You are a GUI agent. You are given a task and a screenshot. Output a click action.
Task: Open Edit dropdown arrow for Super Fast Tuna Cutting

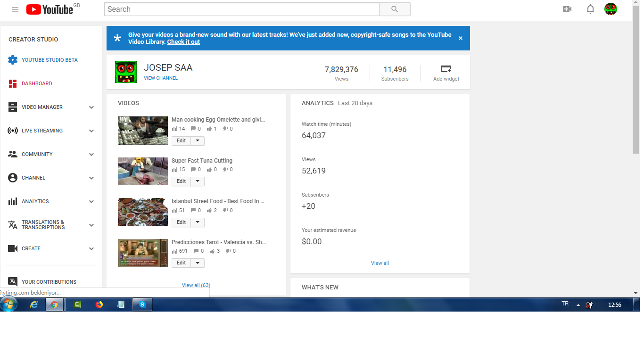coord(198,181)
